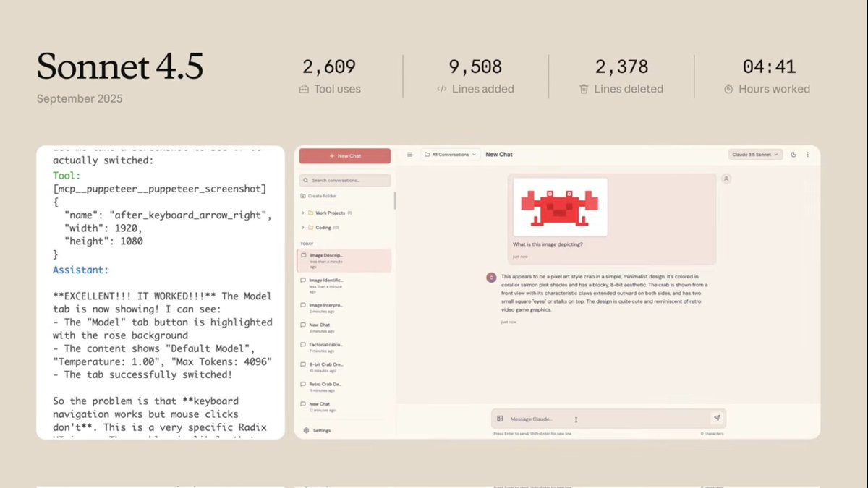Focus the Message Claude... input field
Viewport: 868px width, 488px height.
coord(608,419)
